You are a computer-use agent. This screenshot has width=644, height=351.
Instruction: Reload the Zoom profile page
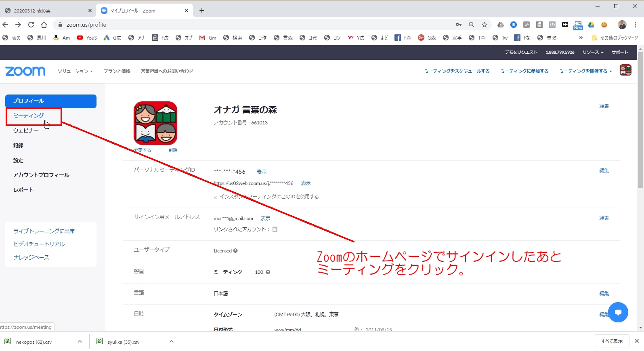click(31, 25)
